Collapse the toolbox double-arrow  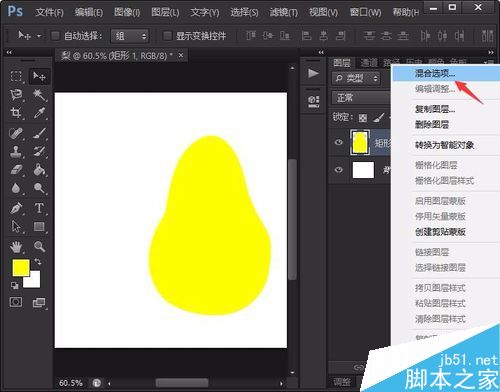[9, 52]
